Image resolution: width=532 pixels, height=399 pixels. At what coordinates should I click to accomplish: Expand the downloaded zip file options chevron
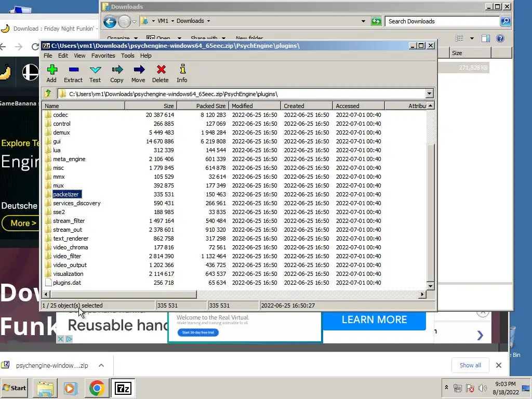click(x=101, y=365)
